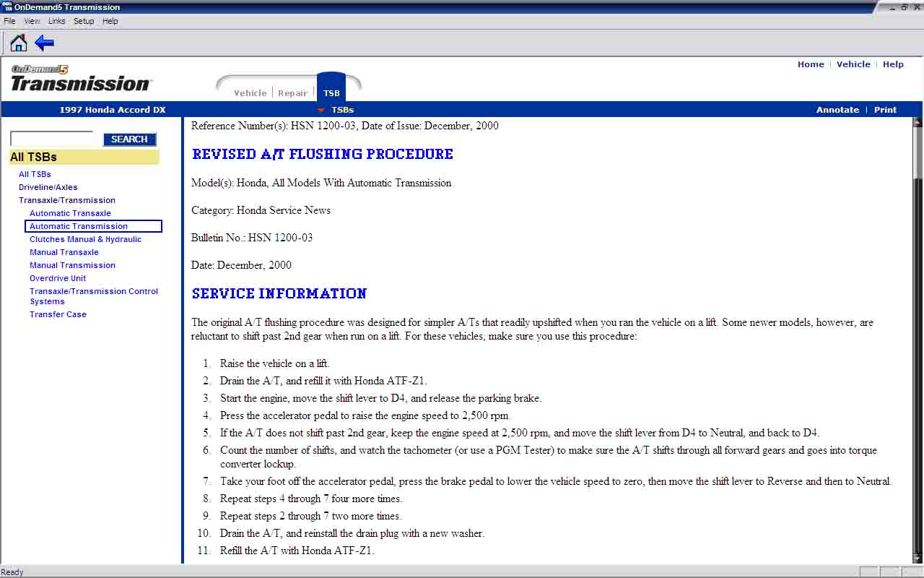
Task: Click the search text input field
Action: [x=52, y=139]
